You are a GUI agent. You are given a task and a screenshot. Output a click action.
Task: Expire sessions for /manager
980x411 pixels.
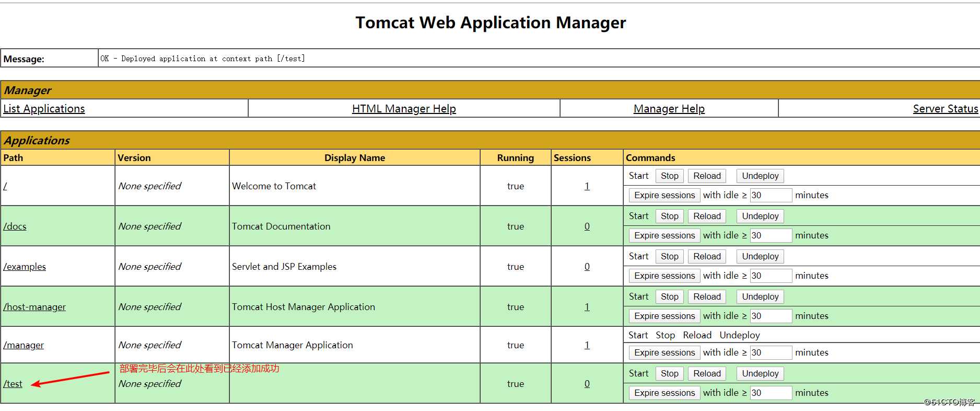coord(664,353)
